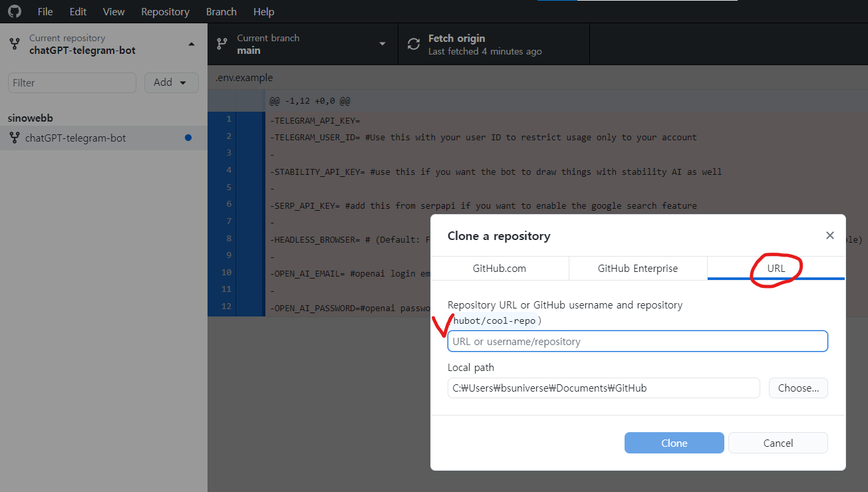Click the diff hunk header @@ -1,12 +0,0 @@
This screenshot has height=492, width=868.
click(310, 101)
